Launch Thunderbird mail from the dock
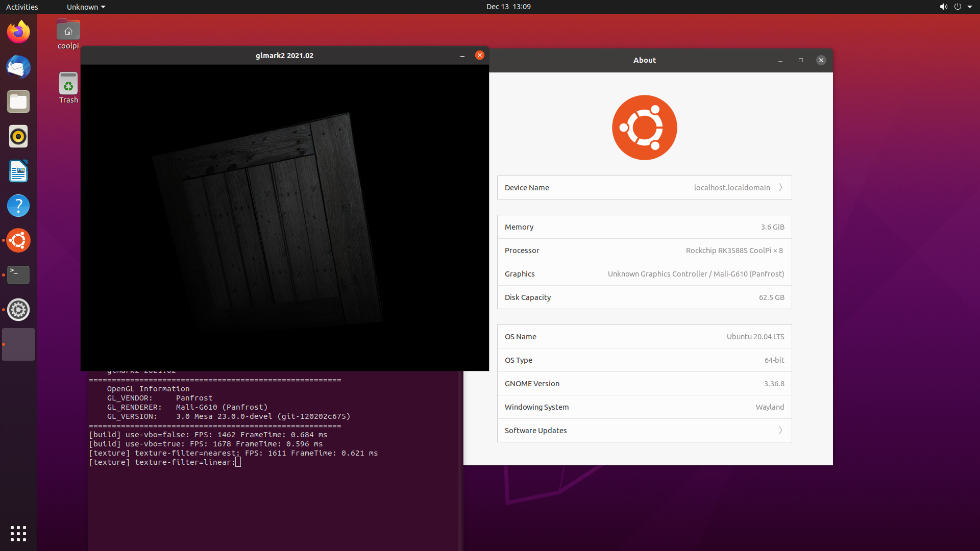 coord(18,67)
